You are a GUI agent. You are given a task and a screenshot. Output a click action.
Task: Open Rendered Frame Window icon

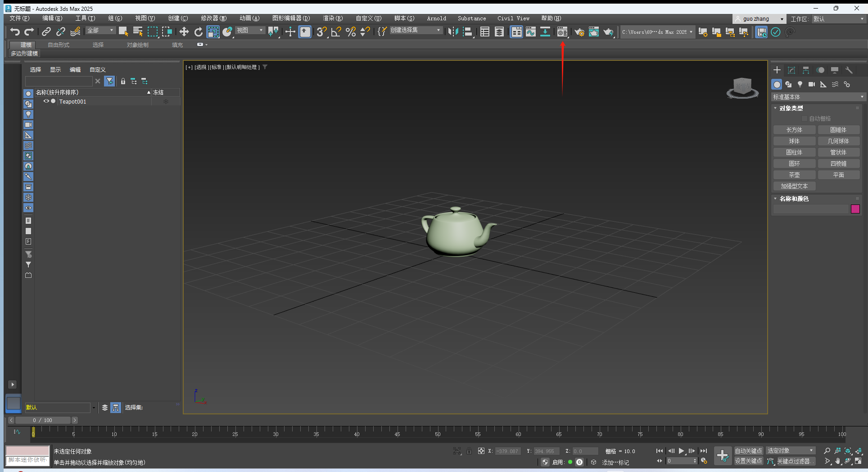tap(594, 32)
